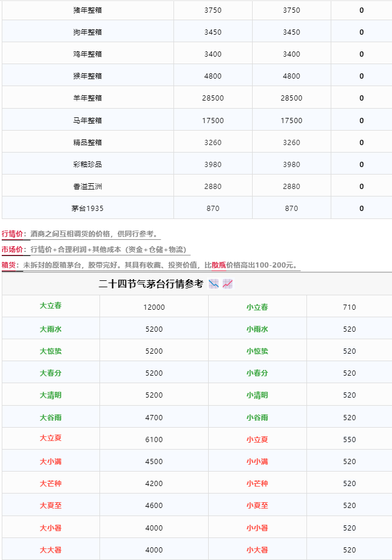Click the green 小惊蛰 label
This screenshot has height=560, width=392.
pos(257,351)
